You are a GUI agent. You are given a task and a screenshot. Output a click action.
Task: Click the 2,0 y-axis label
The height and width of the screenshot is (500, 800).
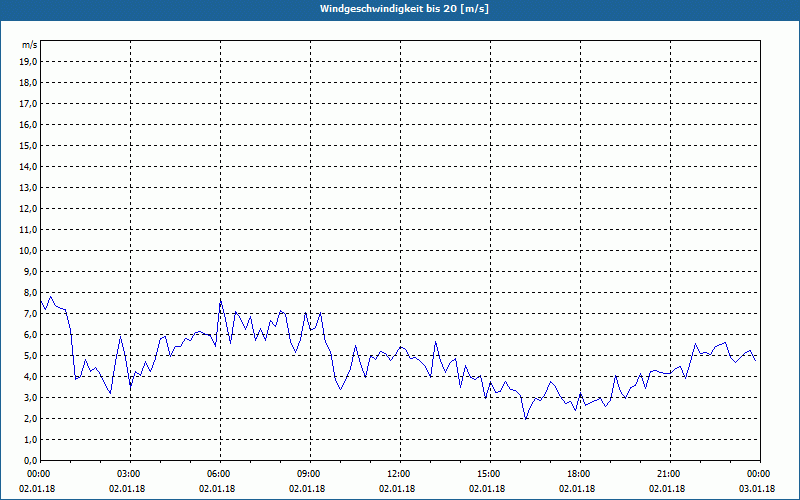pyautogui.click(x=30, y=418)
